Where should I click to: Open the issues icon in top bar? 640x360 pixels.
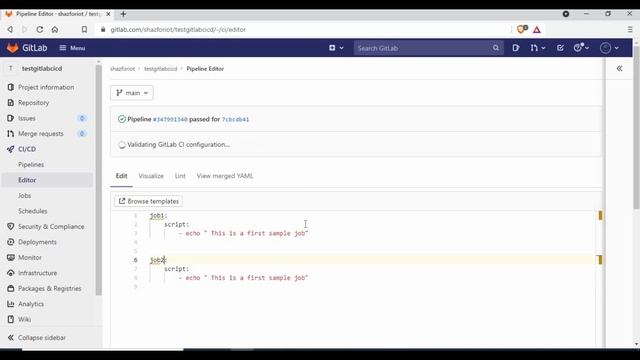[x=516, y=48]
